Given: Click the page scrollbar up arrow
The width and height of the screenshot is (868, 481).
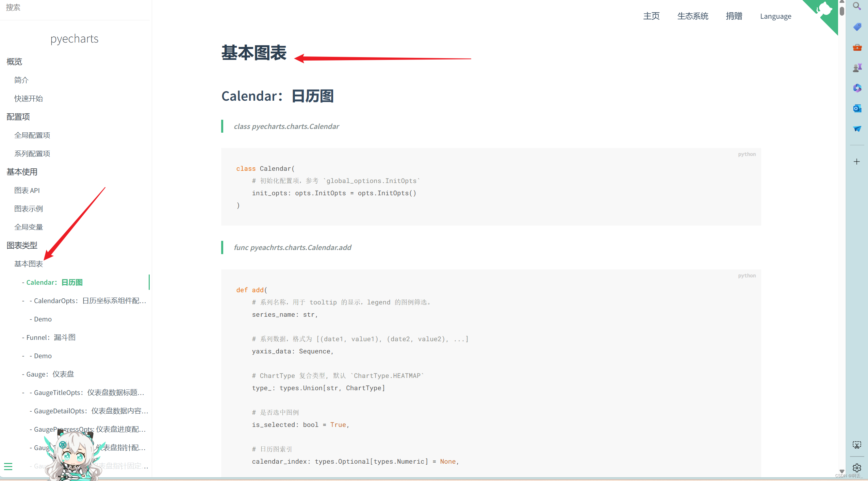Looking at the screenshot, I should coord(842,2).
